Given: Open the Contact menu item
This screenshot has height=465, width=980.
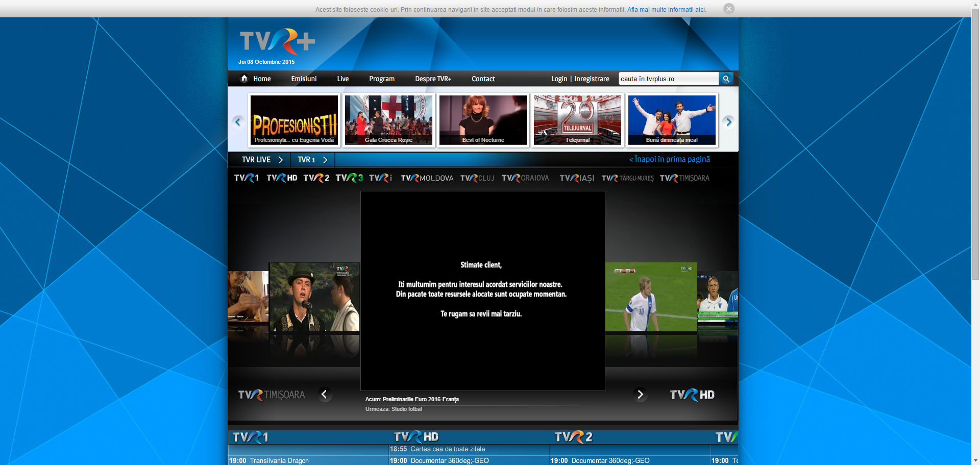Looking at the screenshot, I should (483, 79).
